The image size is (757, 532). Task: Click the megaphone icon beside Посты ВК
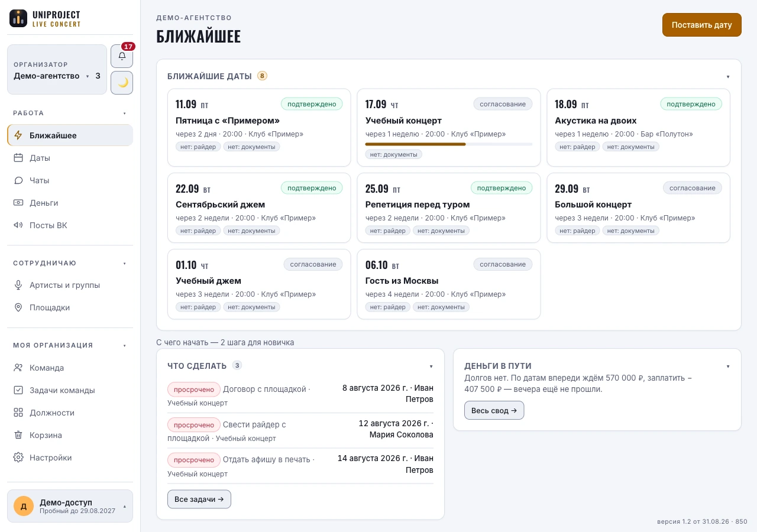tap(18, 225)
